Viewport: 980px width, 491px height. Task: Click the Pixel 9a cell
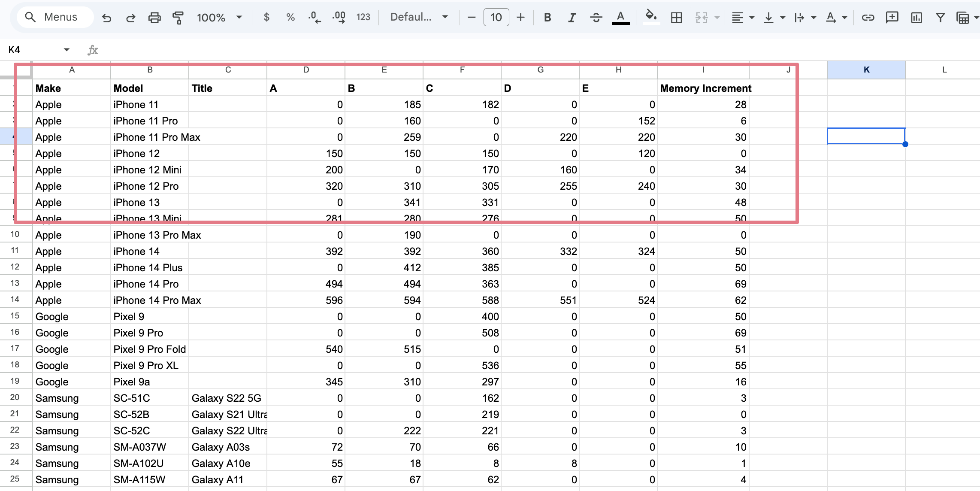coord(150,382)
